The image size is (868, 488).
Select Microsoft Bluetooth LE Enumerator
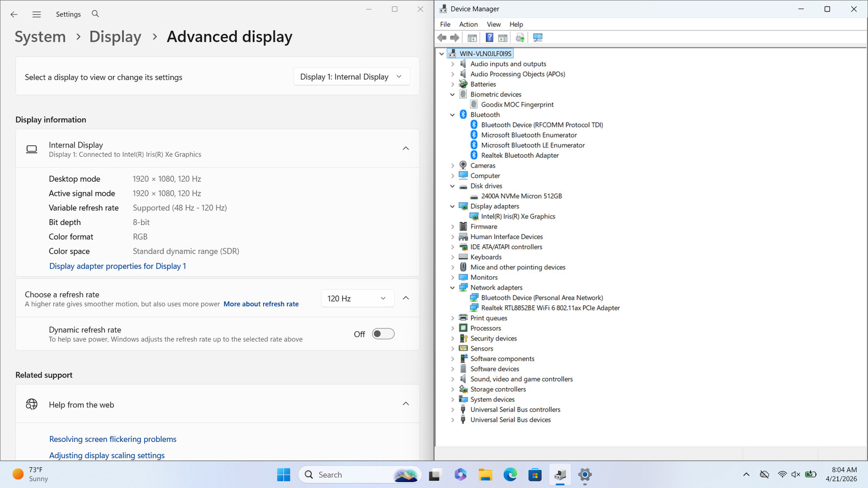[533, 145]
